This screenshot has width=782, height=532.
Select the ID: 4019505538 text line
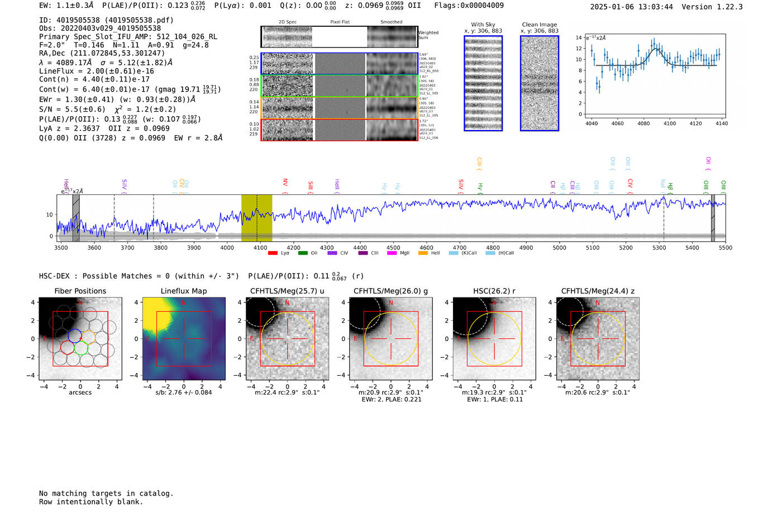106,20
